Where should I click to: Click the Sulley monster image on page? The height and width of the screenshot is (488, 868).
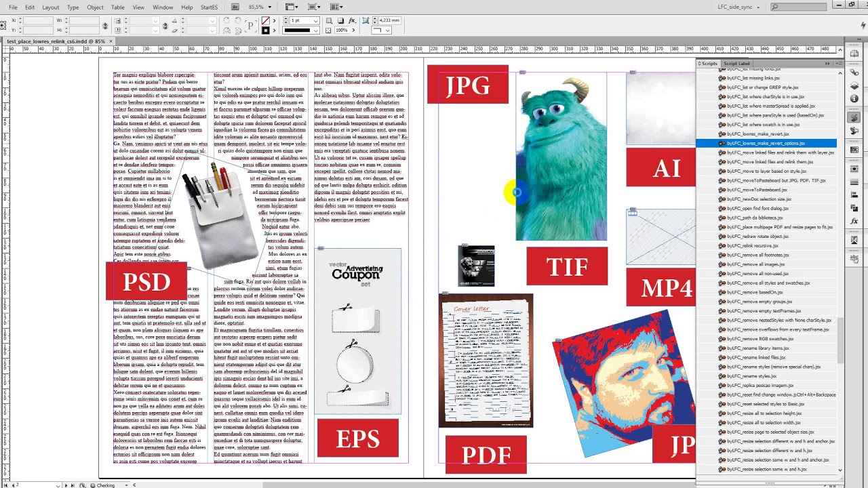(x=561, y=157)
